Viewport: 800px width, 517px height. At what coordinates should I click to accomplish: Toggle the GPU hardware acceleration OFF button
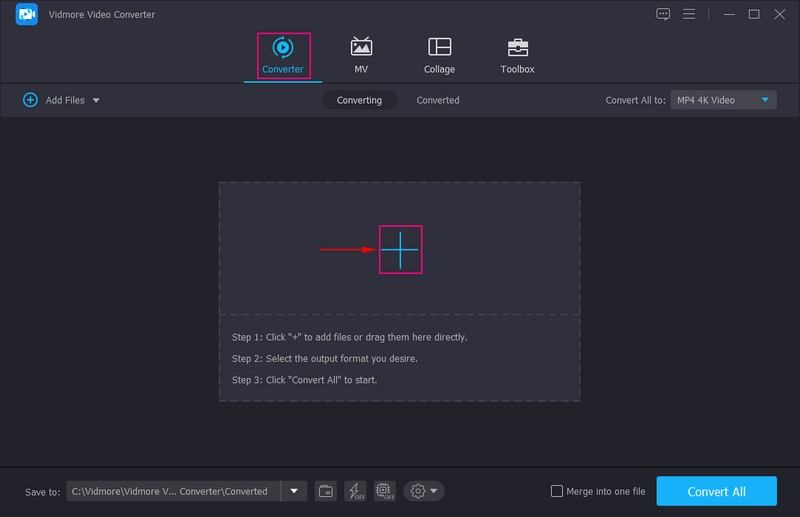pyautogui.click(x=384, y=491)
